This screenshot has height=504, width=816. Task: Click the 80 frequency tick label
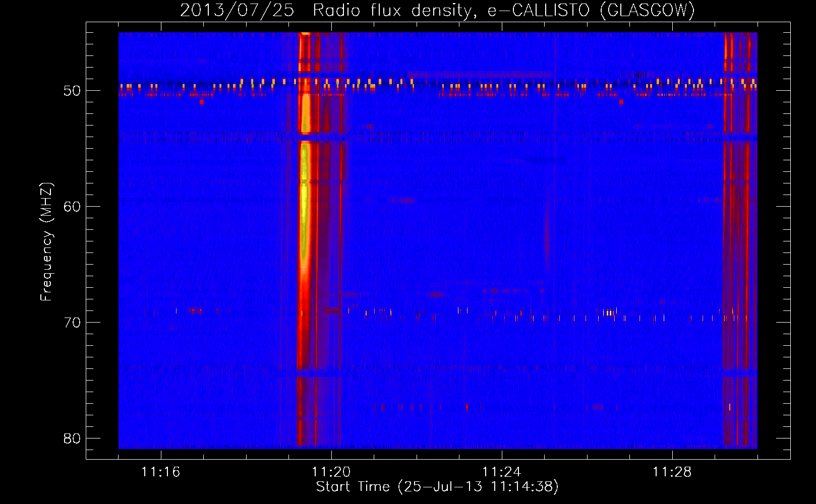coord(72,438)
